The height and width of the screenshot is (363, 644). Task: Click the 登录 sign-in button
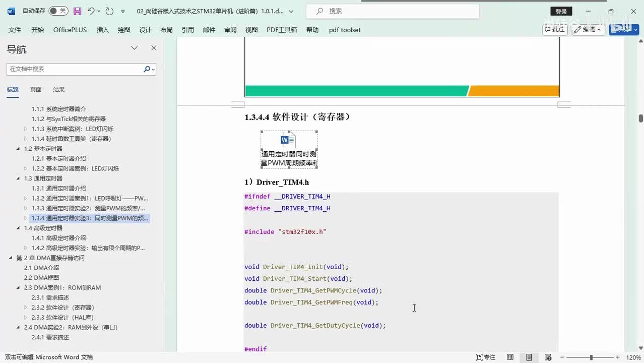[x=561, y=11]
